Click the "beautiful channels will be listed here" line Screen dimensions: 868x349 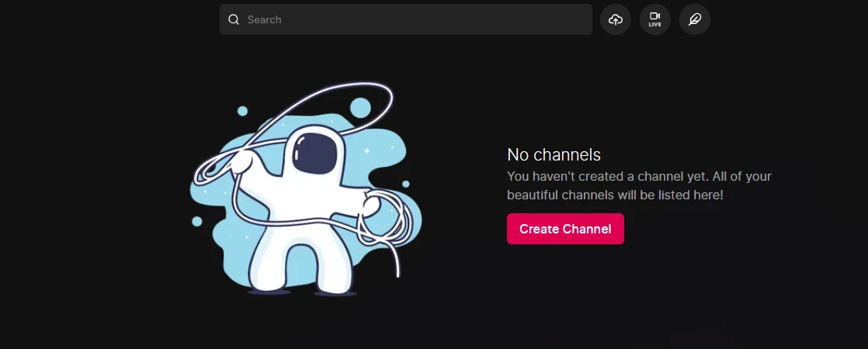[x=615, y=195]
